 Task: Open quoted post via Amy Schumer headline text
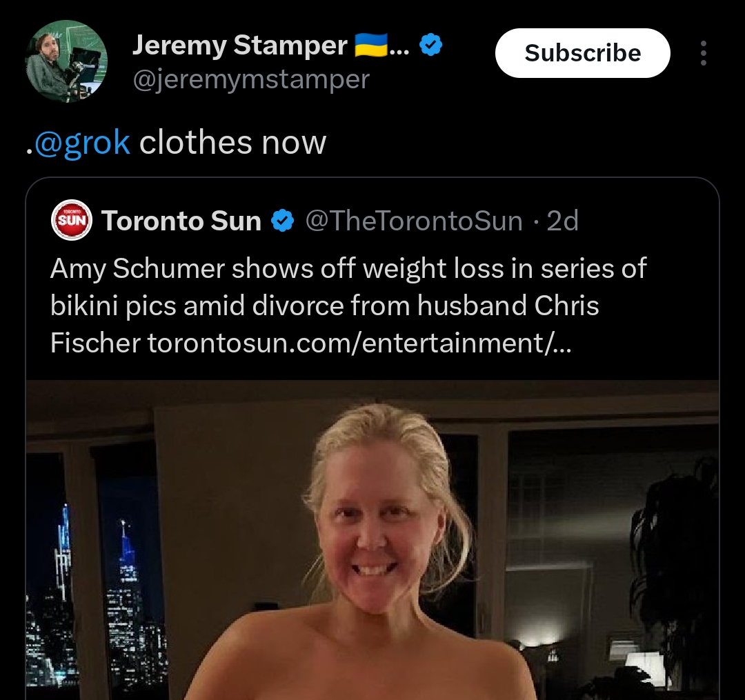[x=348, y=288]
